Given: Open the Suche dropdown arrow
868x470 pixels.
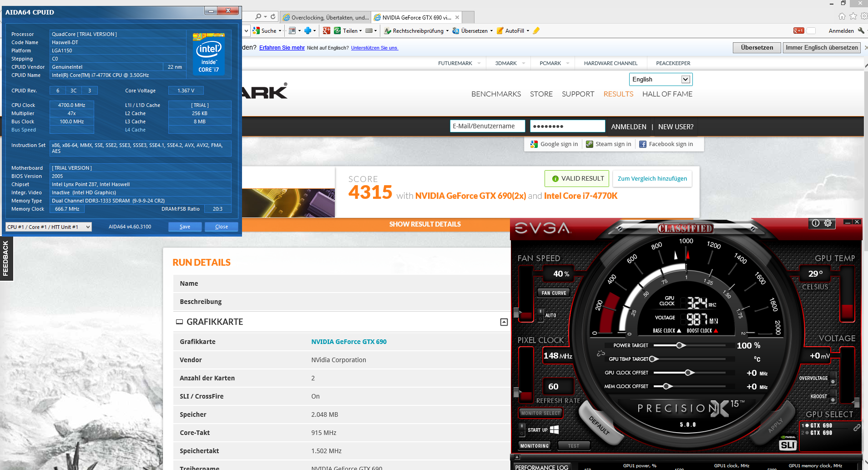Looking at the screenshot, I should [280, 31].
